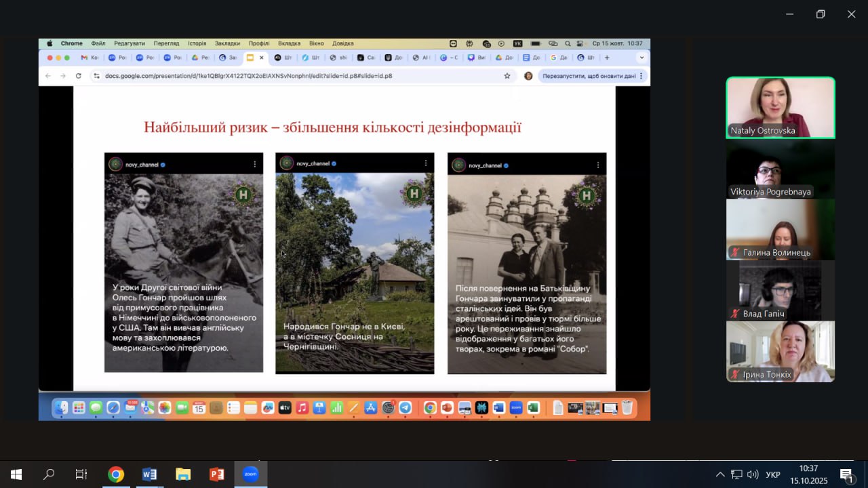
Task: Open three-dot menu on first novy_channel post
Action: click(255, 164)
